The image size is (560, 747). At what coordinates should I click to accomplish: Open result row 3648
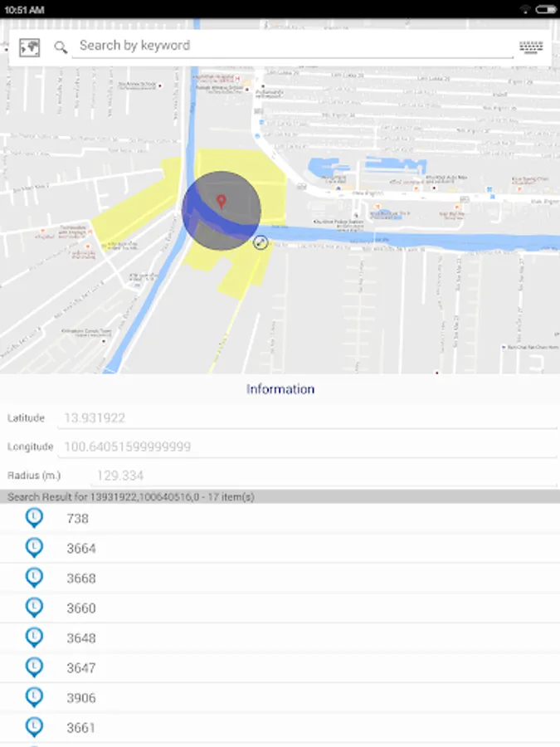coord(280,638)
